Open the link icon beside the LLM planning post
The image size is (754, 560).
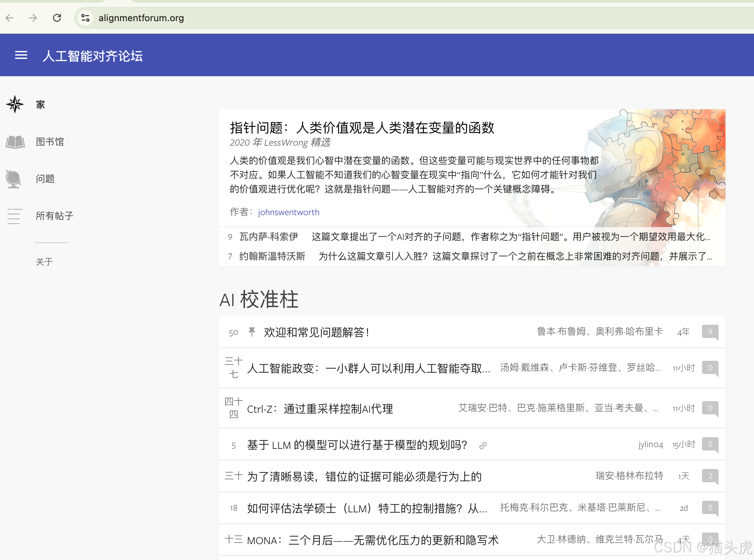point(484,445)
